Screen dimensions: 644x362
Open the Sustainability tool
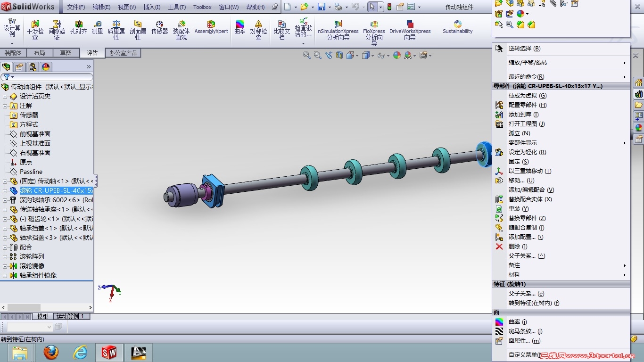[x=457, y=28]
